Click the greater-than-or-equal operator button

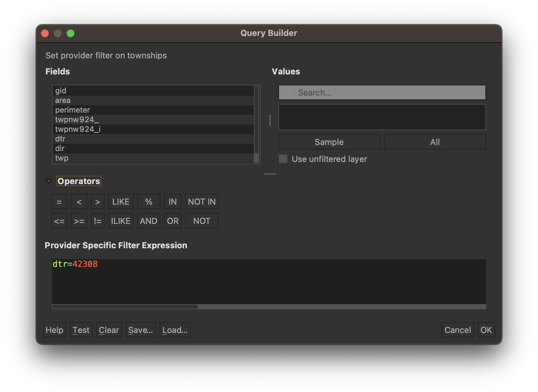point(79,221)
